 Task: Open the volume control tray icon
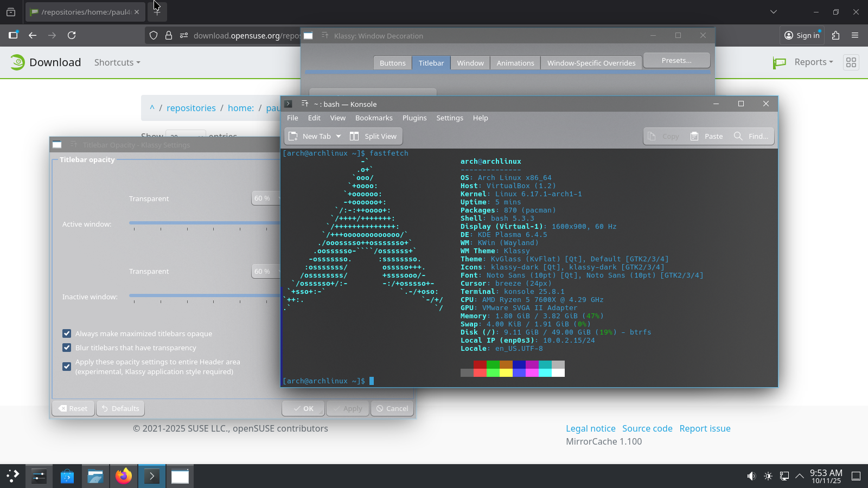[751, 476]
